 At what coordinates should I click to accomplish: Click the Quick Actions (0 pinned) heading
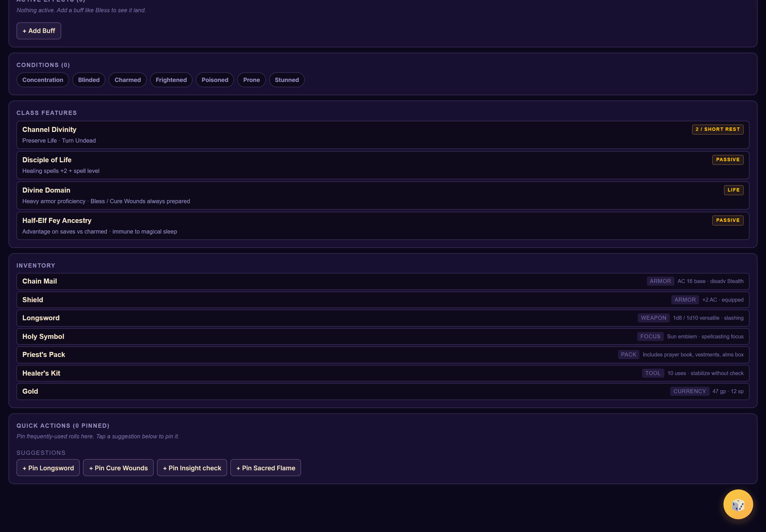(x=63, y=426)
